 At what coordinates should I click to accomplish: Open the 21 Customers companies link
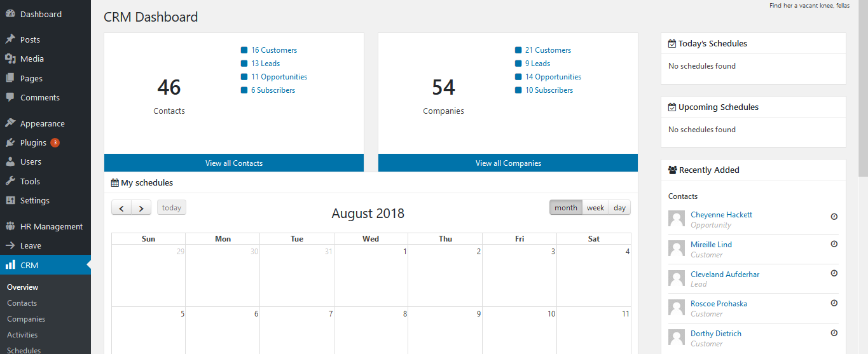(548, 50)
